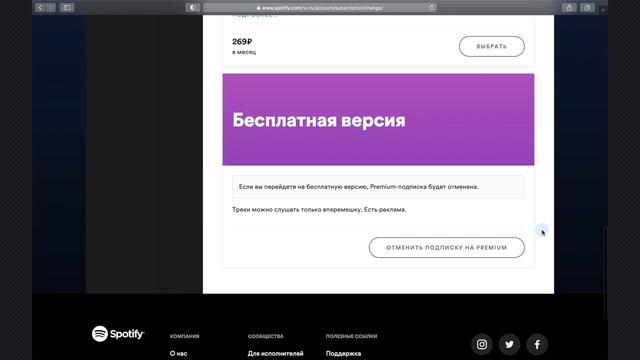640x360 pixels.
Task: Click the 269₽ price text
Action: pyautogui.click(x=242, y=42)
